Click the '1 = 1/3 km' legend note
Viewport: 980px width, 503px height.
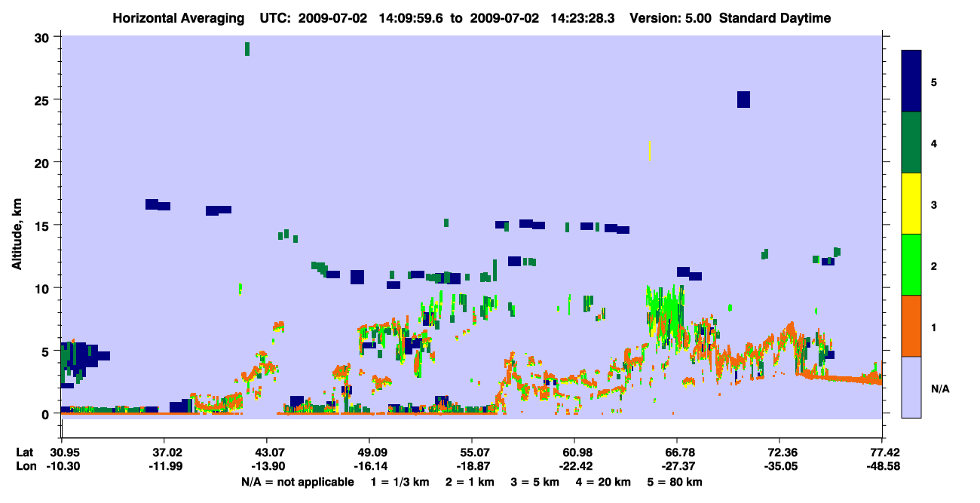(400, 482)
